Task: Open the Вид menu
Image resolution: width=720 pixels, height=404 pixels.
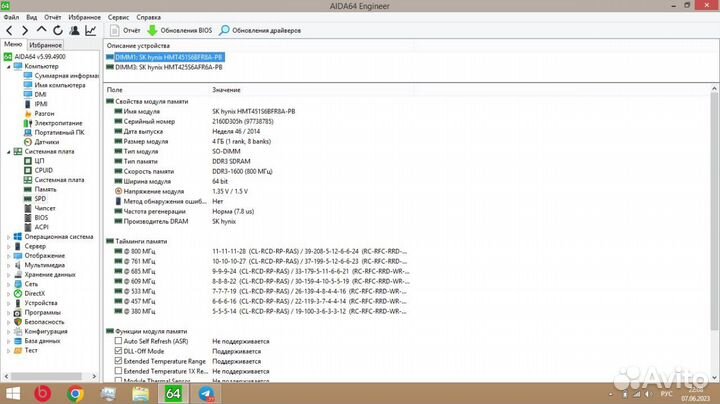Action: (32, 17)
